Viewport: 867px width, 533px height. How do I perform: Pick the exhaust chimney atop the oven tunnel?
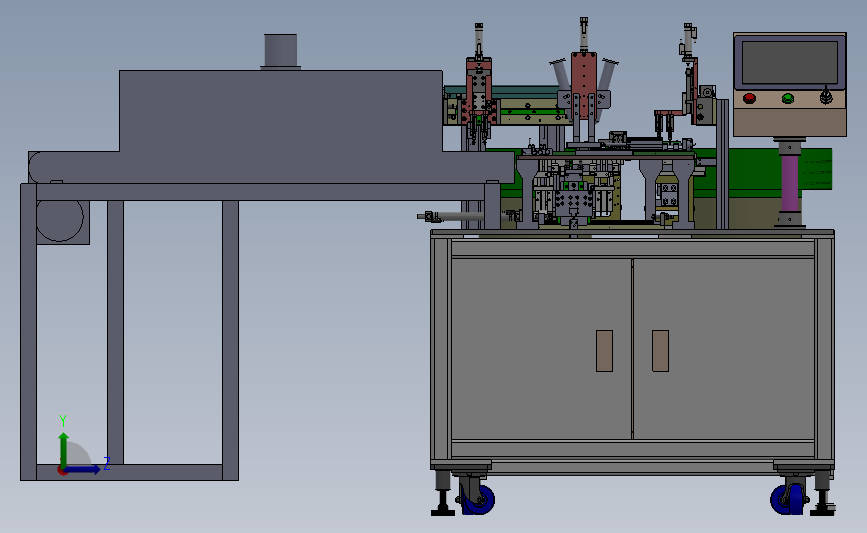point(281,51)
